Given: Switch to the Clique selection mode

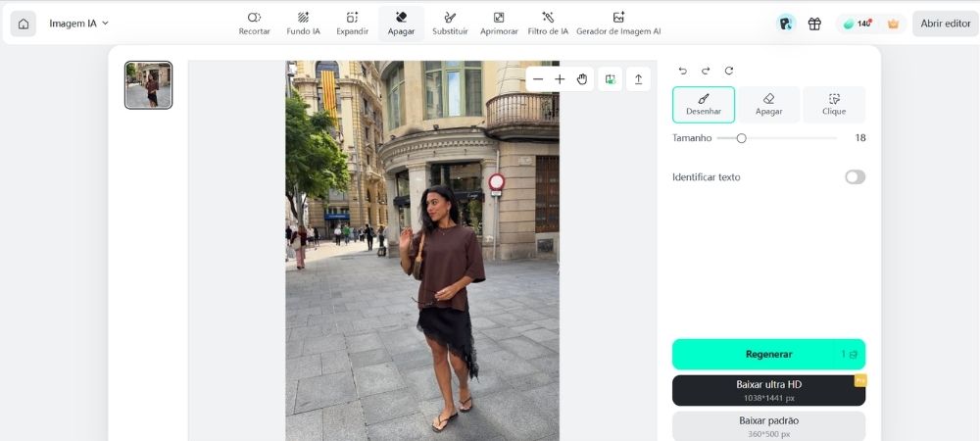Looking at the screenshot, I should coord(834,104).
